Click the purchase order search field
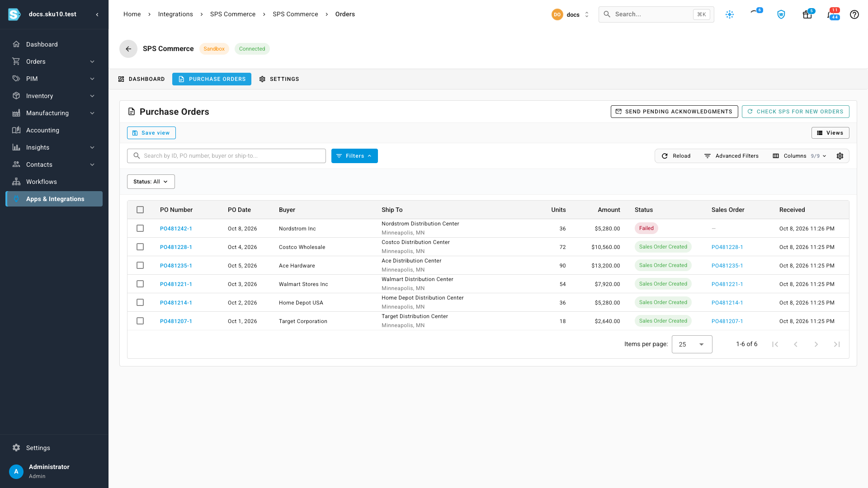The width and height of the screenshot is (868, 488). tap(226, 156)
